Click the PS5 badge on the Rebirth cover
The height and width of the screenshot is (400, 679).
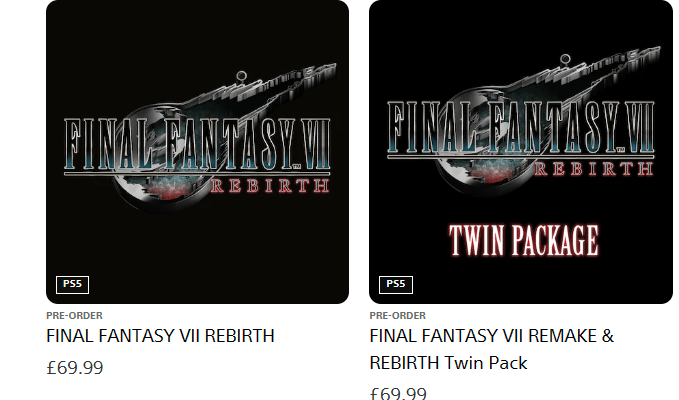[72, 284]
